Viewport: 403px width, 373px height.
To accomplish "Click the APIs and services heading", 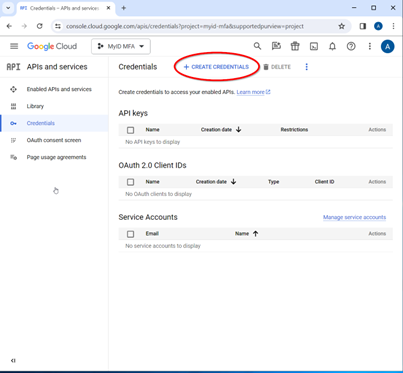I will [57, 67].
